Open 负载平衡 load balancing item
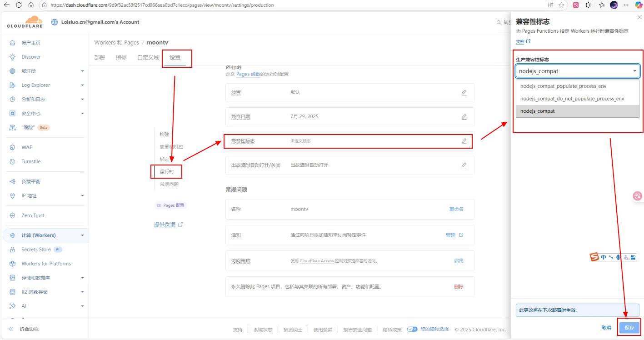The width and height of the screenshot is (644, 340). coord(31,181)
